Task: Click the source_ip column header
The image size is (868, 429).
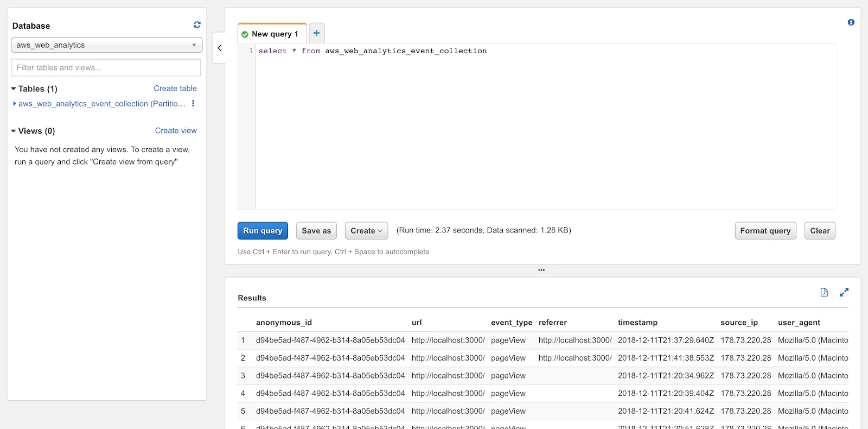Action: pyautogui.click(x=739, y=323)
